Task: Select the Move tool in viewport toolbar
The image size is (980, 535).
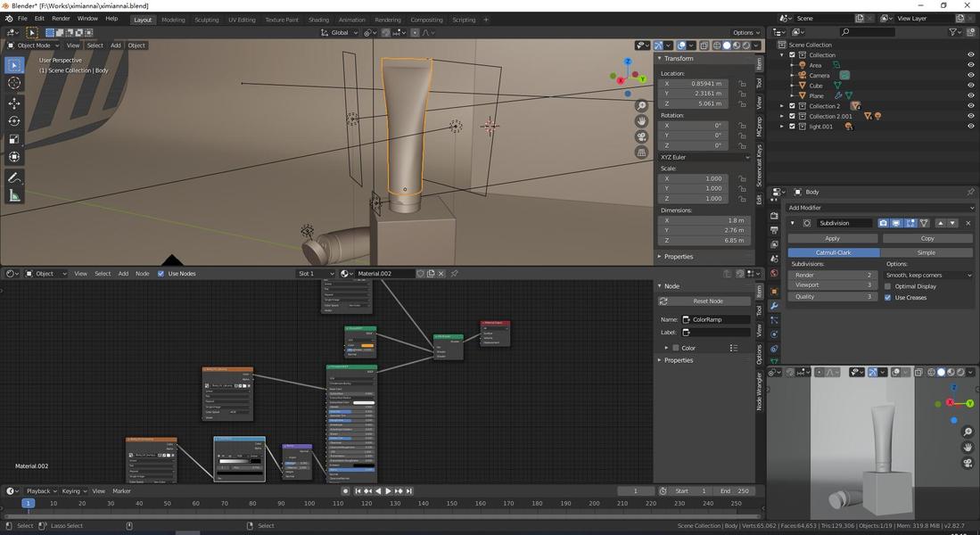Action: tap(14, 103)
